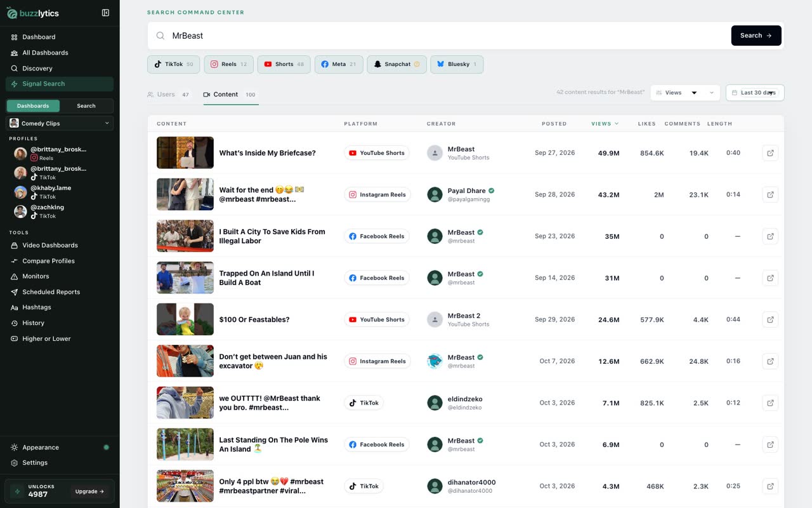Open external link for Last Standing On The Pole row

(x=770, y=444)
